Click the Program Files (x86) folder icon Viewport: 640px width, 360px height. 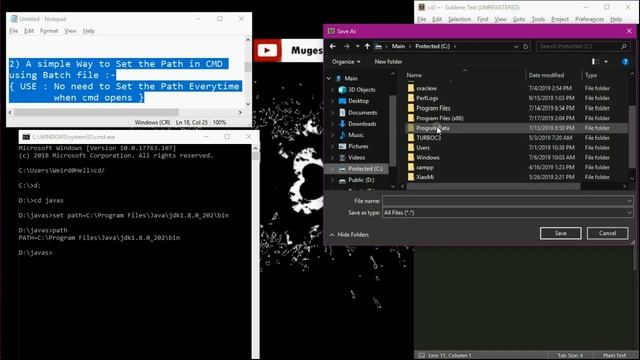411,118
